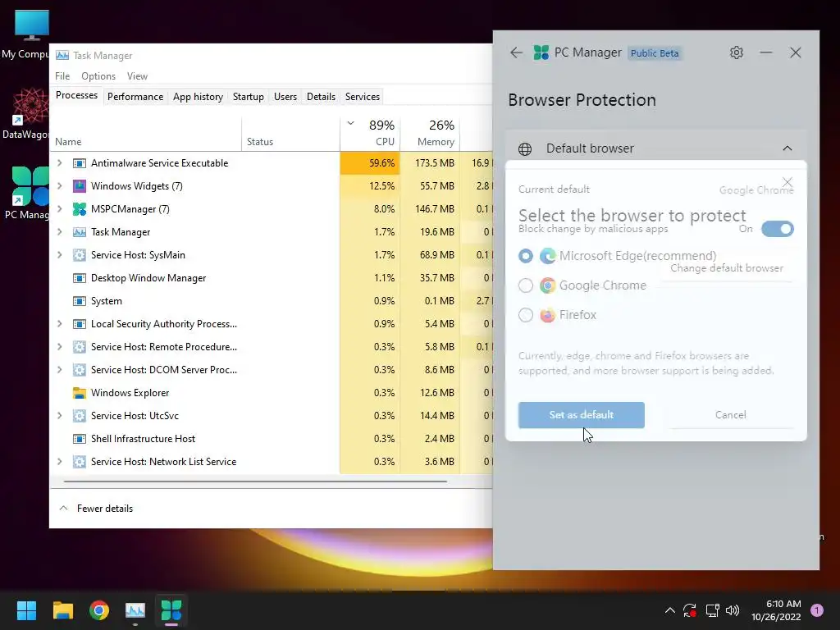Select Microsoft Edge(recommend) radio button
The width and height of the screenshot is (840, 630).
526,256
